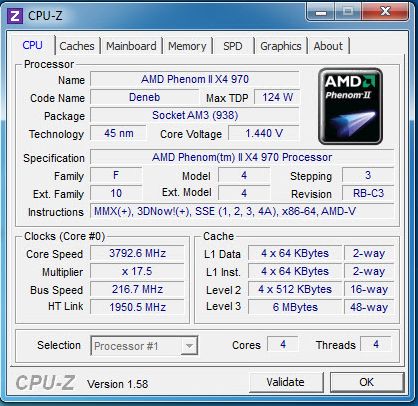Click the CPU-Z purple Z title icon
Viewport: 418px width, 406px height.
coord(15,16)
